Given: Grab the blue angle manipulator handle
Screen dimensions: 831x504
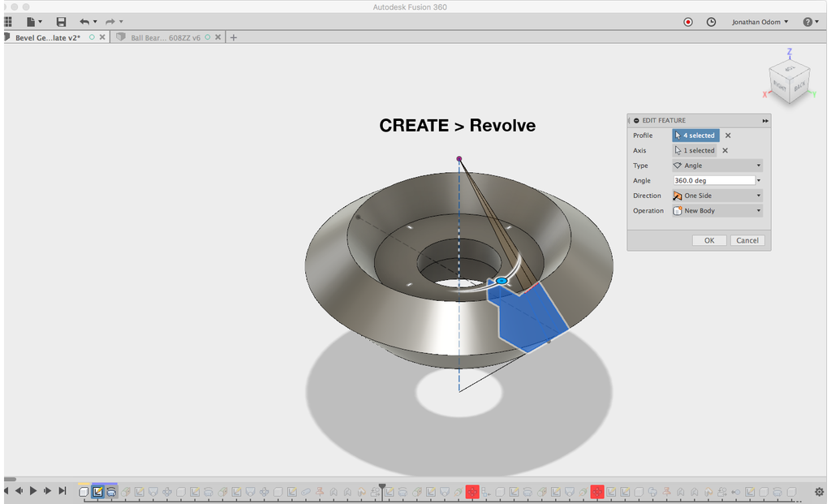Looking at the screenshot, I should pos(502,281).
